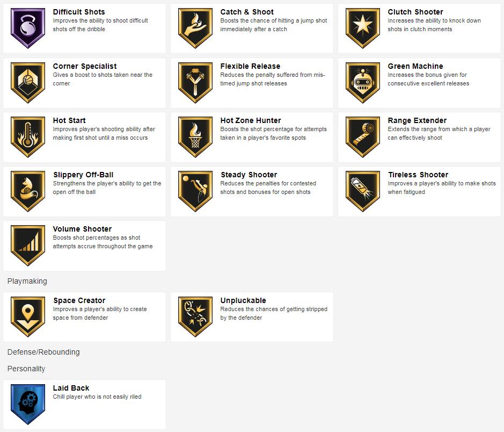The image size is (504, 432).
Task: Select the Hot Zone Hunter badge icon
Action: point(195,137)
